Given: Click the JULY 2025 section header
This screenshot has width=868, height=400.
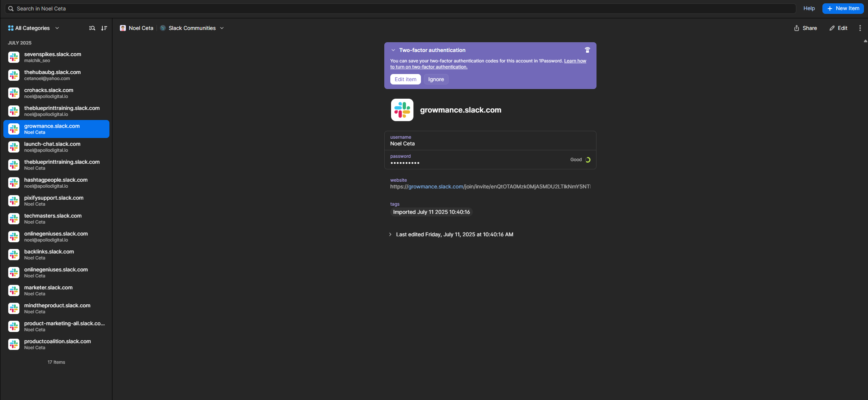Looking at the screenshot, I should point(19,43).
